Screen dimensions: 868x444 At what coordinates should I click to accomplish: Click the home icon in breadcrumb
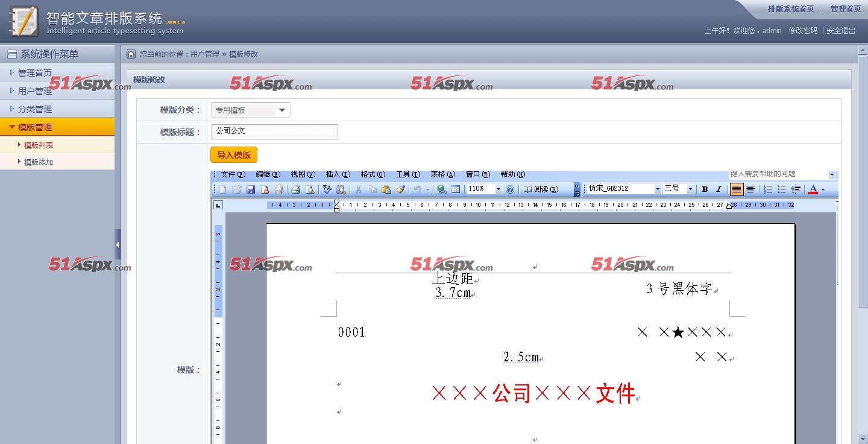[x=131, y=54]
